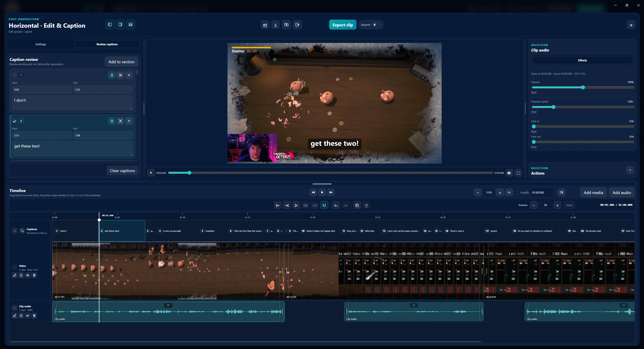Lock the Video track

point(21,275)
